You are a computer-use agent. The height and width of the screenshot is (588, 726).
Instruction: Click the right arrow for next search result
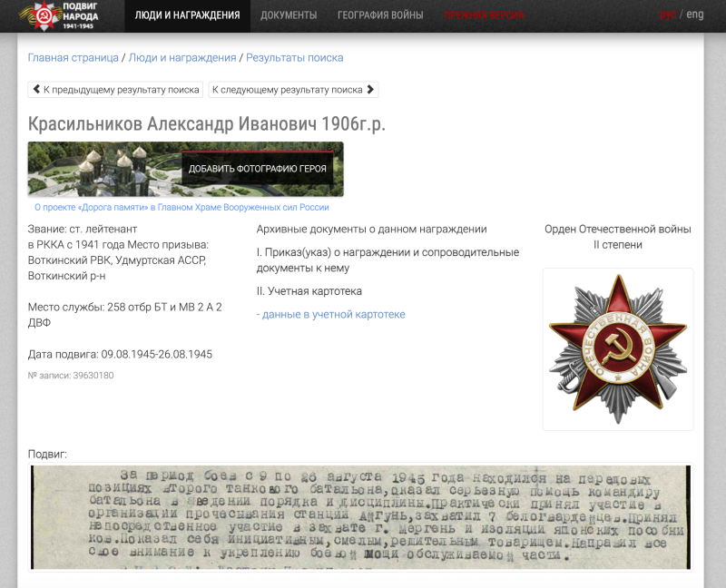[370, 90]
